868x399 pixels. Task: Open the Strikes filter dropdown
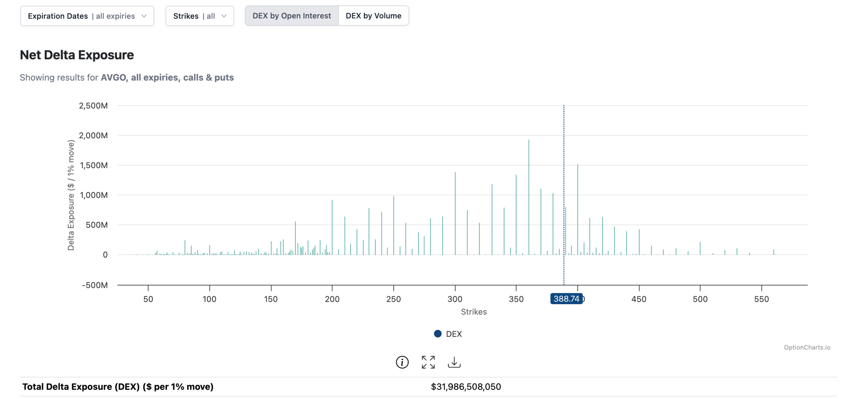[199, 16]
